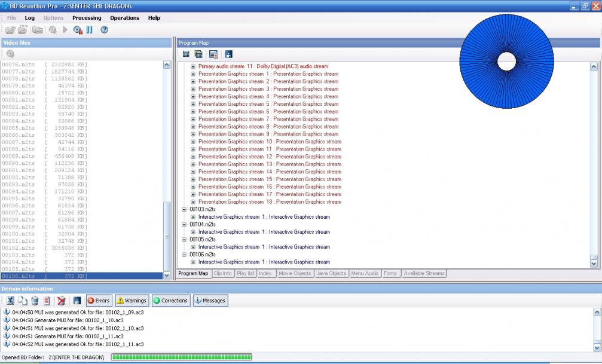Open help via the blue question mark icon
The height and width of the screenshot is (364, 602).
[x=104, y=29]
